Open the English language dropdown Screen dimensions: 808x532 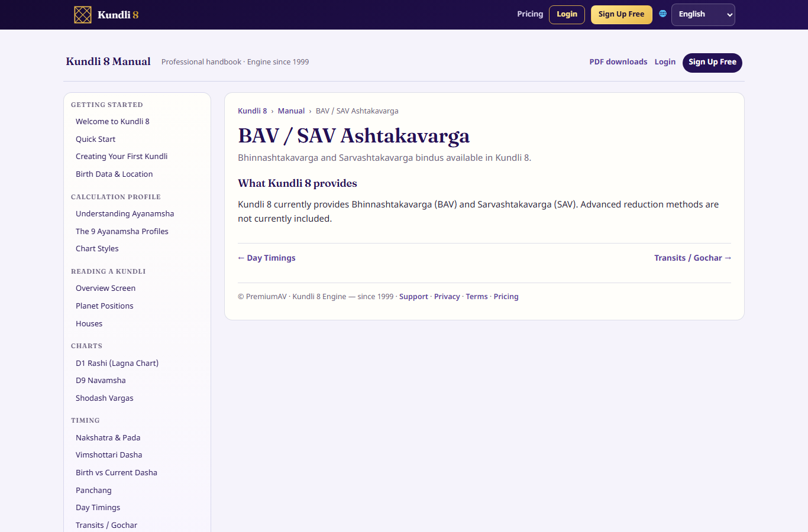703,15
